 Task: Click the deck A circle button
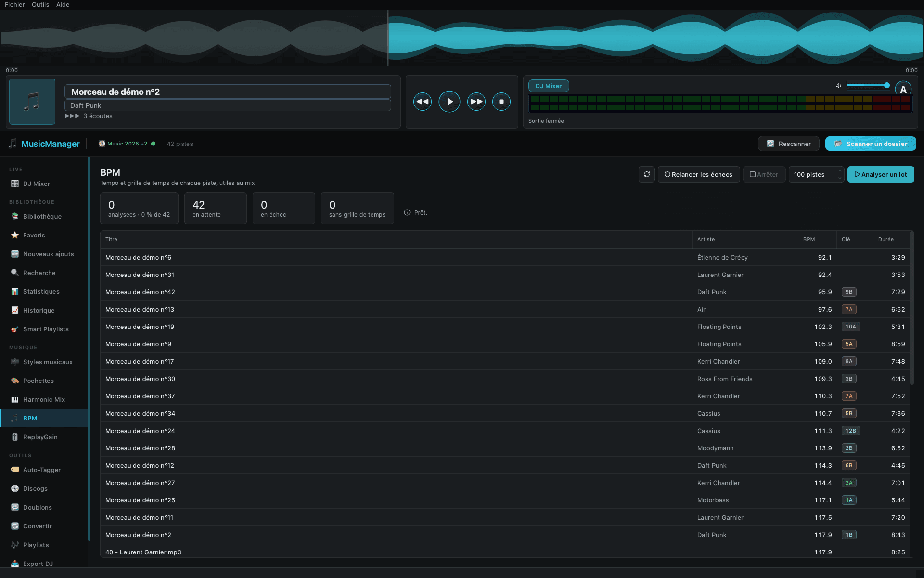point(903,89)
